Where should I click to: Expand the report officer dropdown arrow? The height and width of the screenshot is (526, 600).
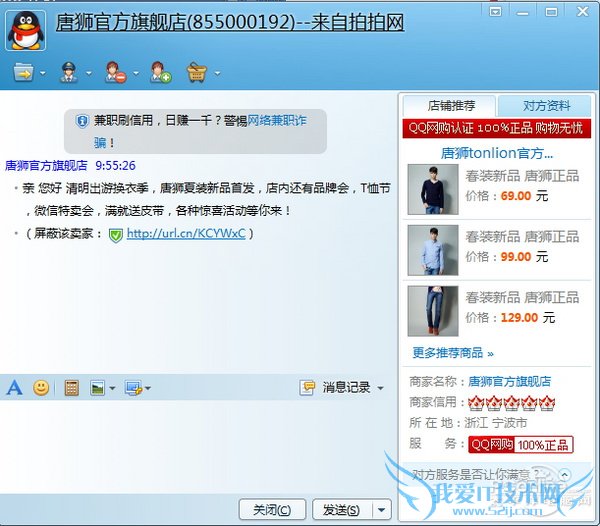point(89,73)
